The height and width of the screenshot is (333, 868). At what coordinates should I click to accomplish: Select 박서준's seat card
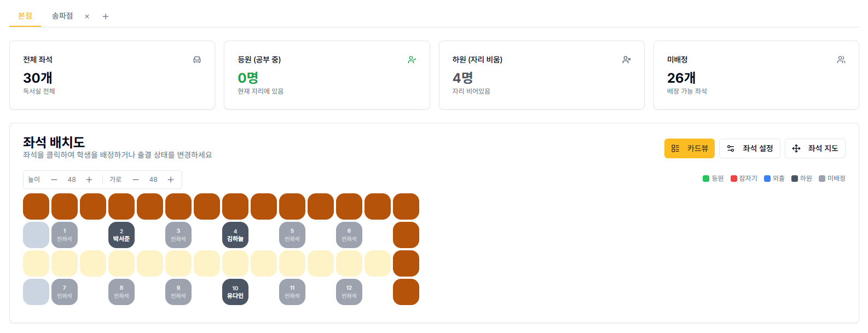click(x=121, y=234)
